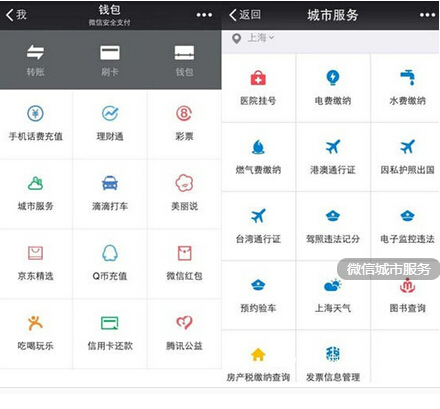Open 房产税缴纳查询 property tax
Screen dimensions: 440x409
tap(258, 365)
